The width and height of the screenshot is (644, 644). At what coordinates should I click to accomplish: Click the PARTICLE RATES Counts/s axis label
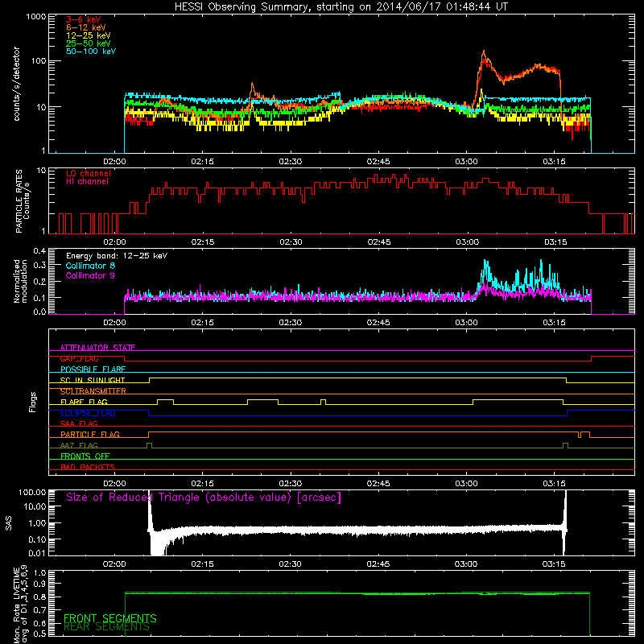(23, 201)
